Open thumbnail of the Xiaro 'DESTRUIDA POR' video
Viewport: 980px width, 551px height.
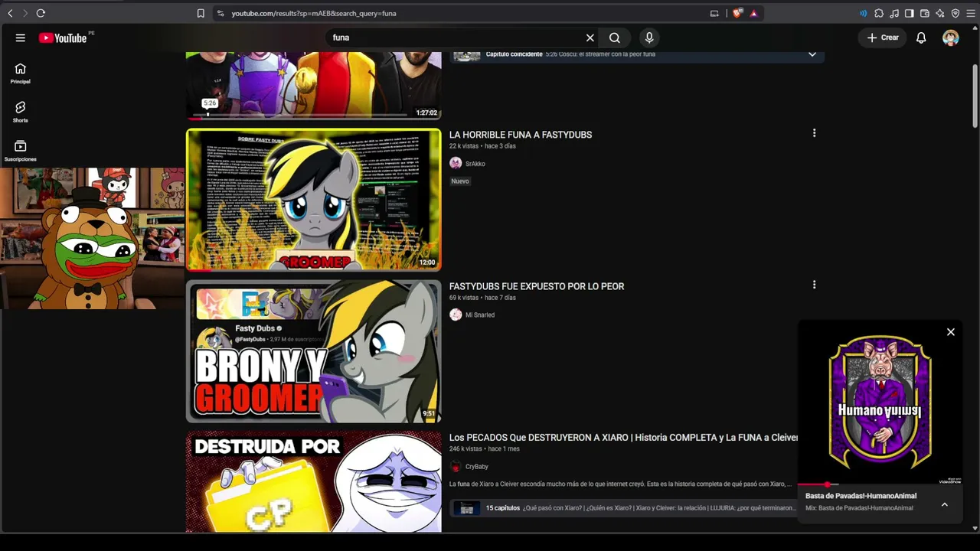pos(314,481)
